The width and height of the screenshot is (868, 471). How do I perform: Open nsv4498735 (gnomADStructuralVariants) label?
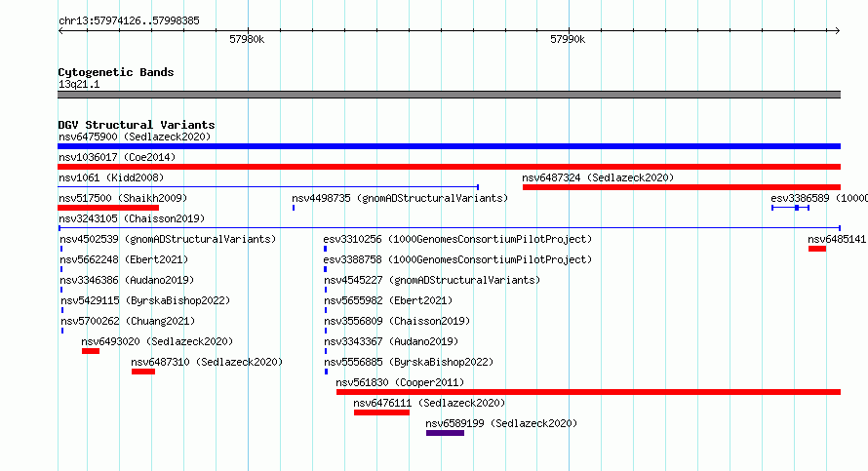pyautogui.click(x=400, y=198)
